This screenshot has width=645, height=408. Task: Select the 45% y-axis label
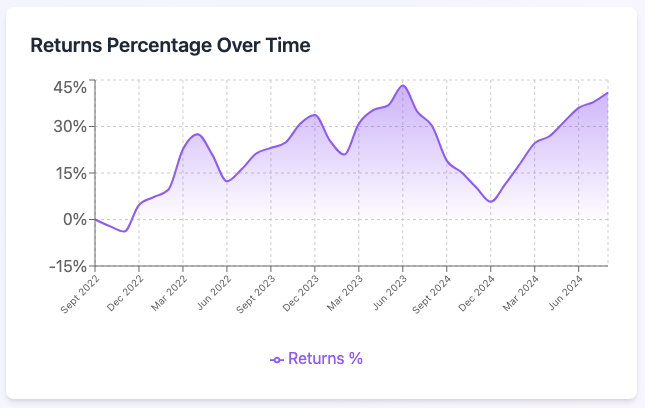(70, 87)
